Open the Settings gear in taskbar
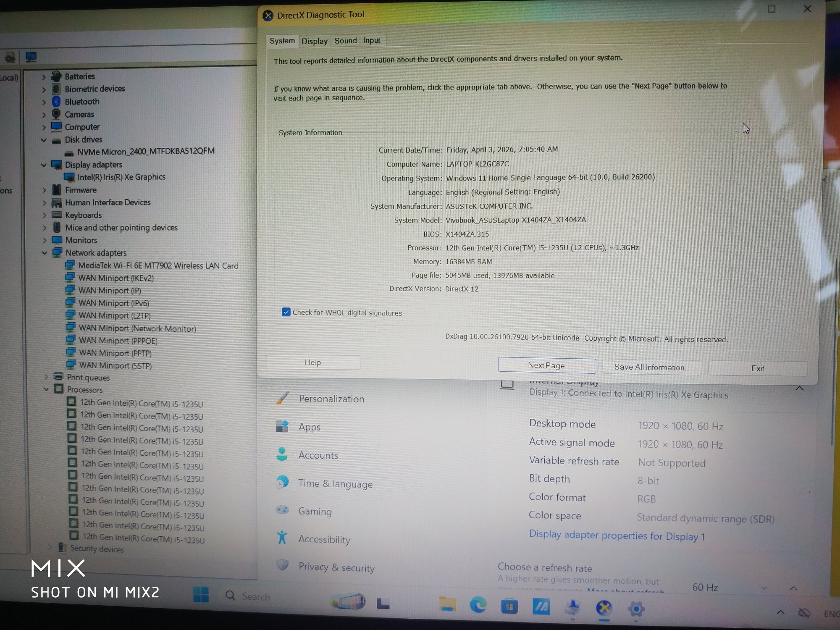 tap(636, 609)
